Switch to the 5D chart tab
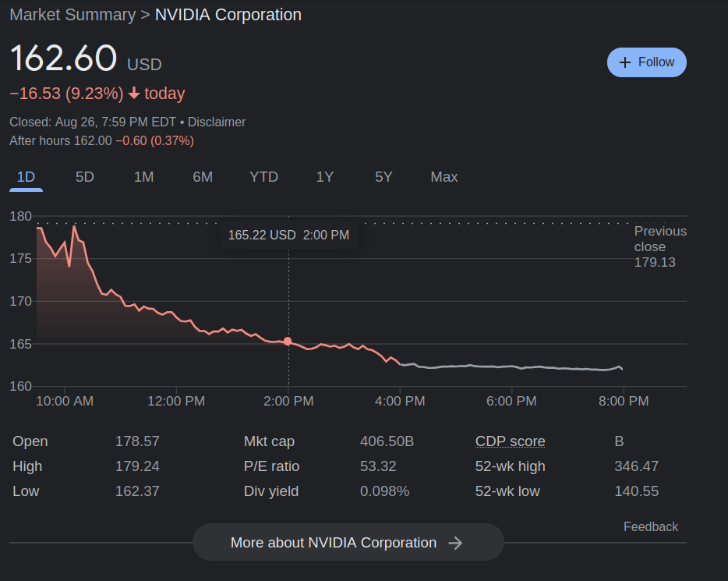 (84, 177)
